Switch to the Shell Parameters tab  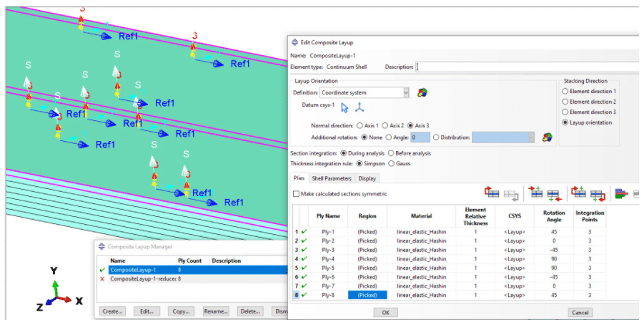332,178
